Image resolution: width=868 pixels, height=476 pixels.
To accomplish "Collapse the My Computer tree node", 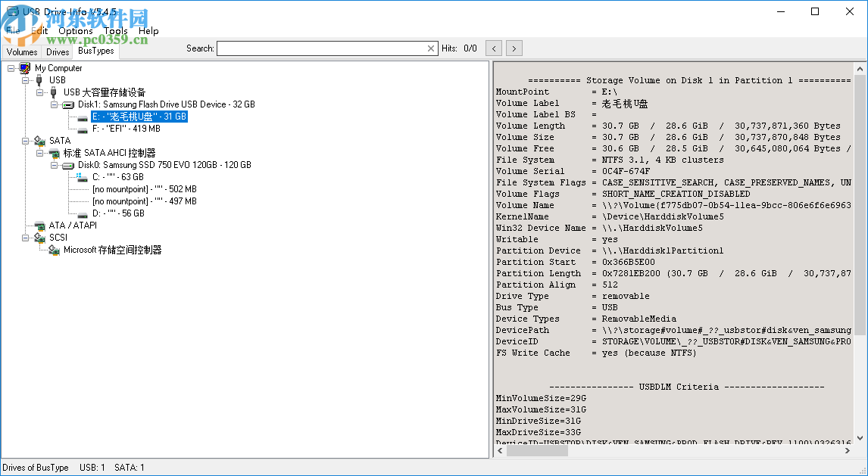I will pyautogui.click(x=11, y=68).
